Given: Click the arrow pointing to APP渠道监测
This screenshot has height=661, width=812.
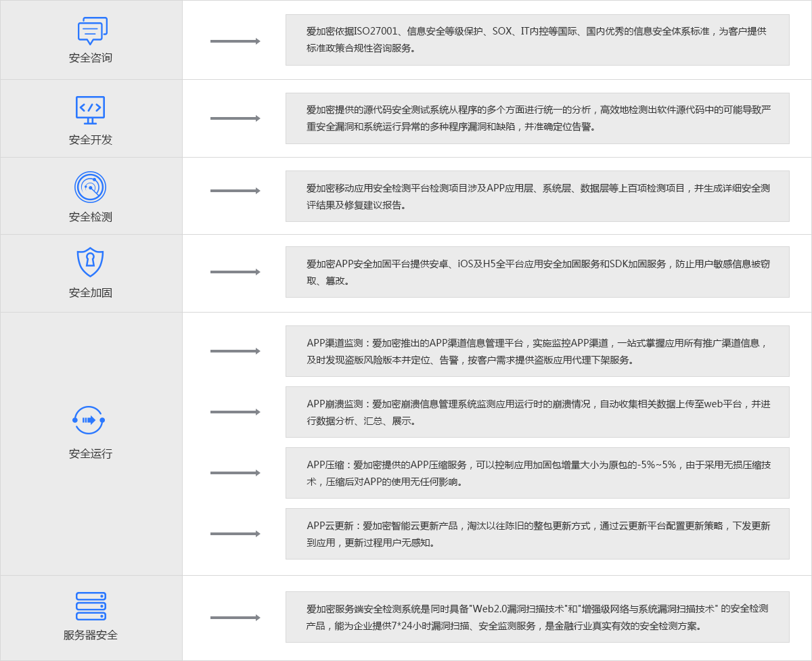Looking at the screenshot, I should tap(235, 351).
